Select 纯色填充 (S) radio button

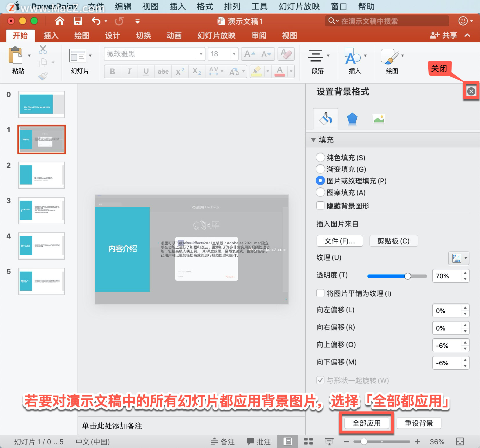pyautogui.click(x=320, y=158)
